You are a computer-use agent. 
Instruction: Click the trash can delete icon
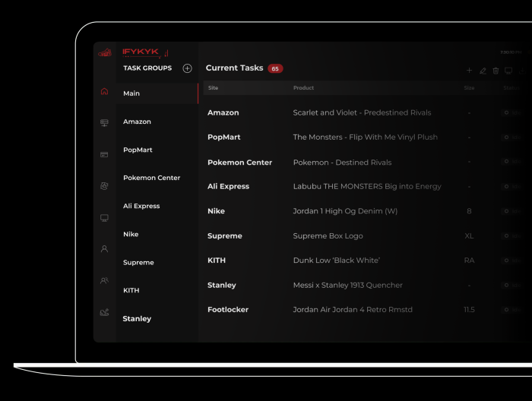pos(496,71)
